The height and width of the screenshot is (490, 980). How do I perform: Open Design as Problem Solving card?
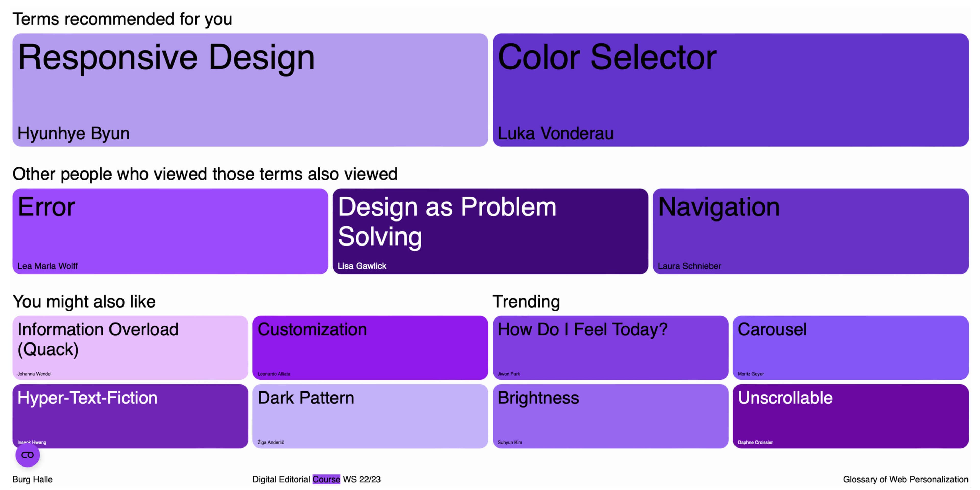pyautogui.click(x=490, y=231)
